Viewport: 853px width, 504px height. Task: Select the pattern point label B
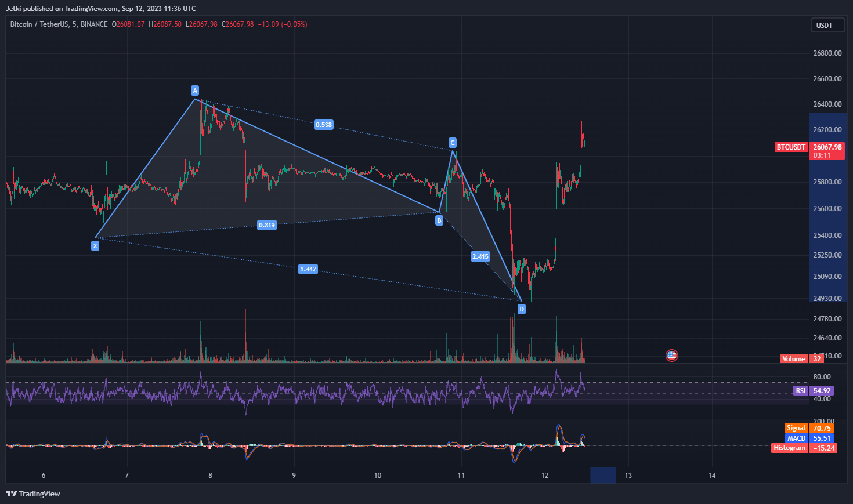(x=439, y=220)
